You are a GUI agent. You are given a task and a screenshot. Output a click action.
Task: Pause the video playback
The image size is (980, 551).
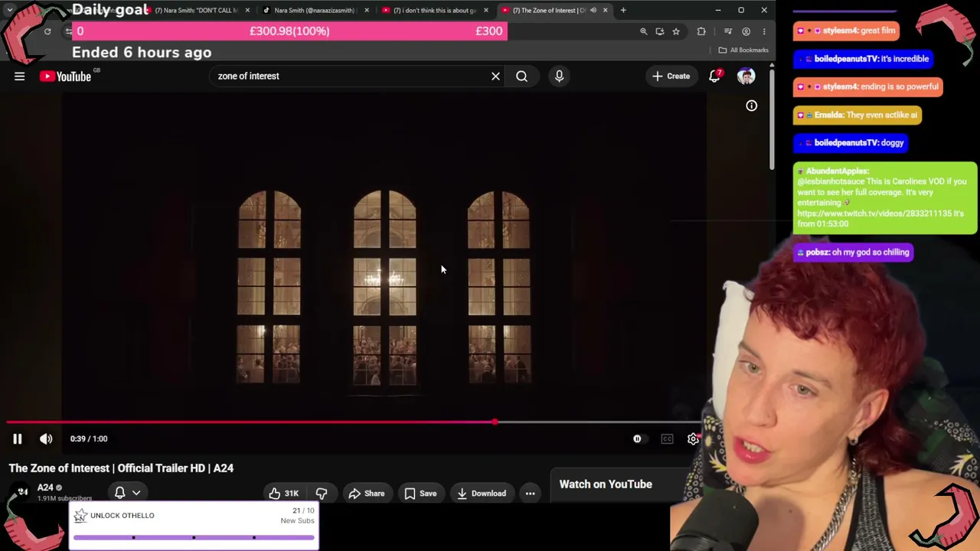(17, 439)
